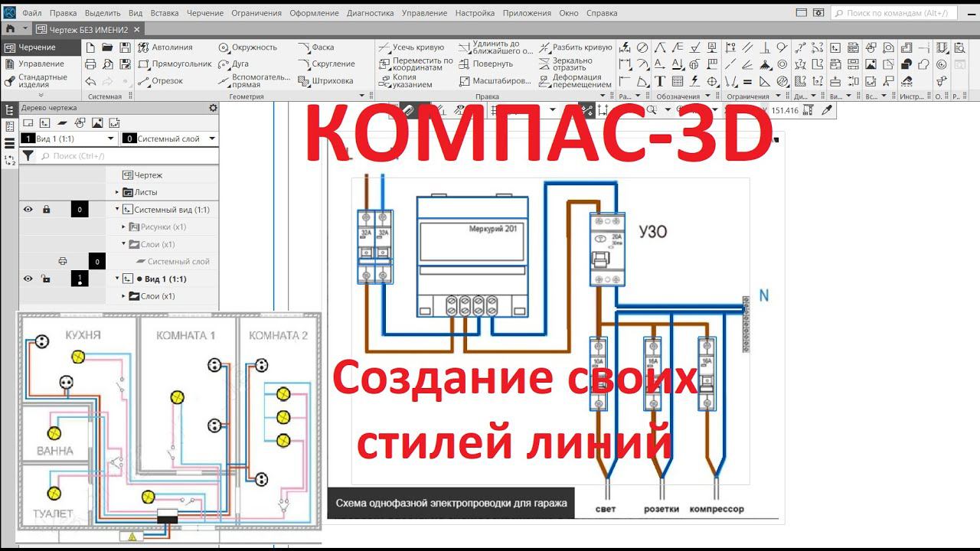
Task: Choose the Вспомогательная прямая tool
Action: coord(254,81)
